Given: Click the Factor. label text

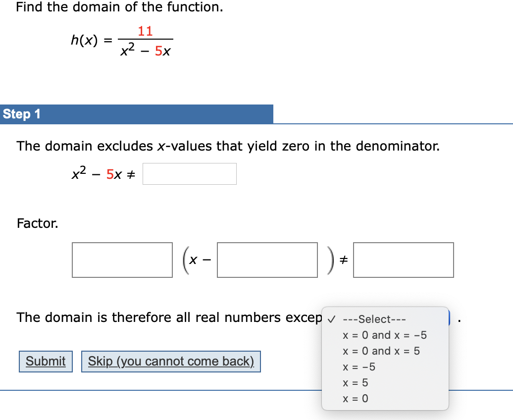Looking at the screenshot, I should [37, 223].
